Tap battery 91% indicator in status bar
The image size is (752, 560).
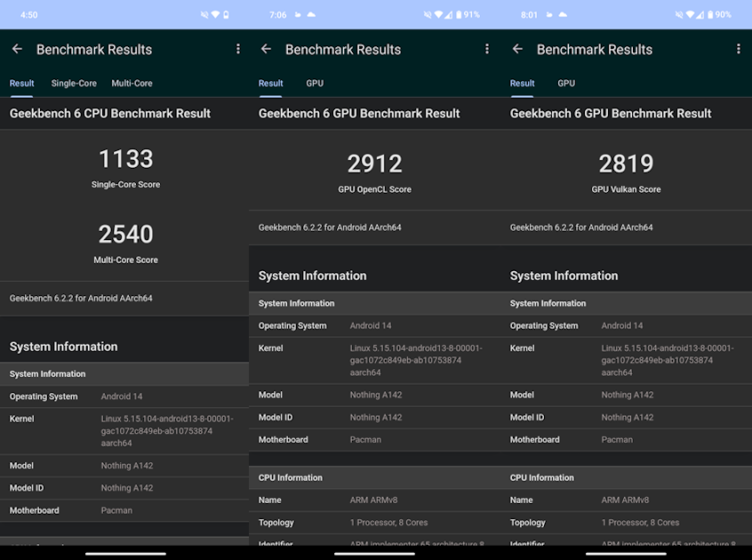coord(468,15)
